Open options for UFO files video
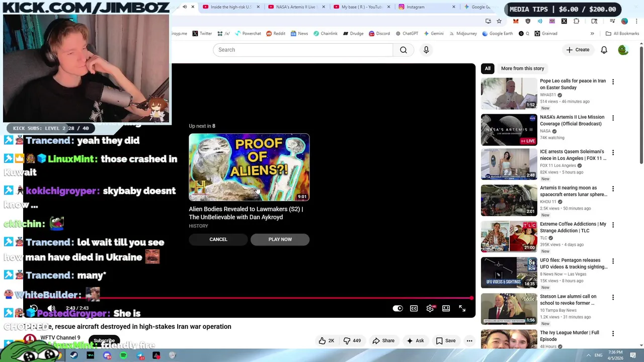This screenshot has height=362, width=644. pos(613,261)
